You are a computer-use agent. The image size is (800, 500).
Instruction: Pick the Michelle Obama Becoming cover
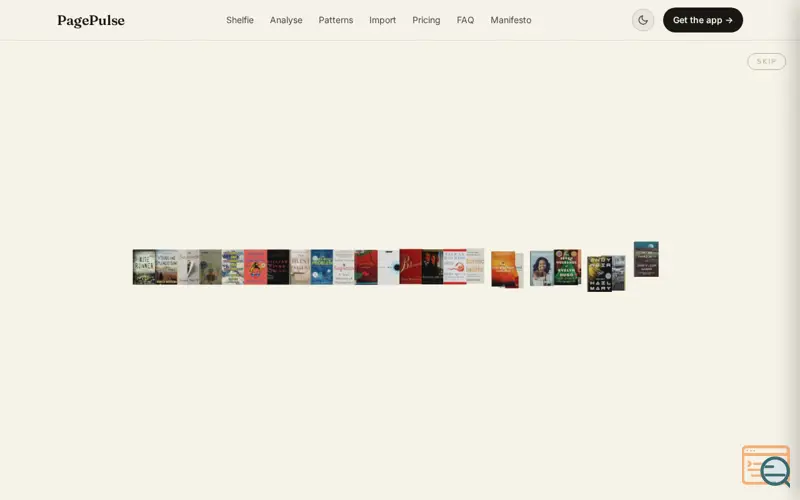(x=541, y=268)
